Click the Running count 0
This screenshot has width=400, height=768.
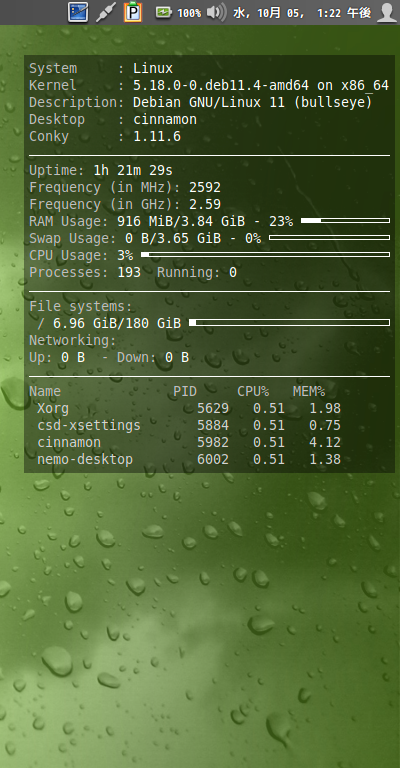pyautogui.click(x=233, y=272)
